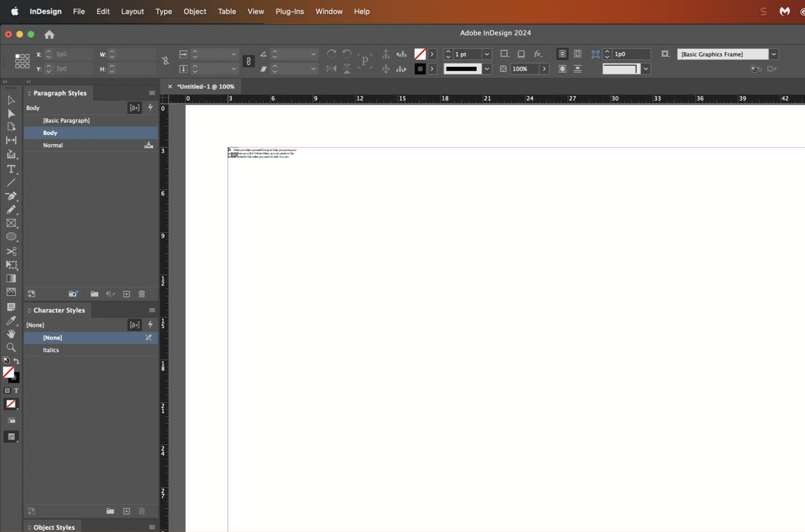This screenshot has width=805, height=532.
Task: Pick the Scissors tool
Action: (11, 251)
